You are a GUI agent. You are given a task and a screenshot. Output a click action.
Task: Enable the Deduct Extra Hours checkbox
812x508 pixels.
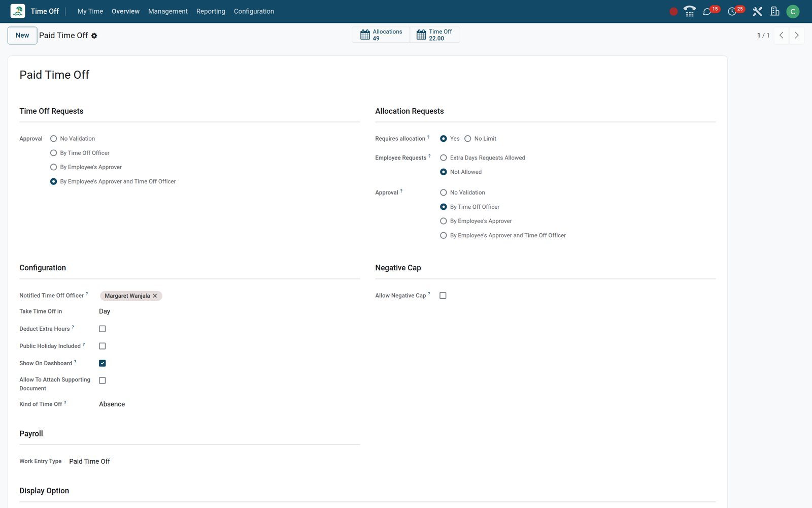coord(103,329)
